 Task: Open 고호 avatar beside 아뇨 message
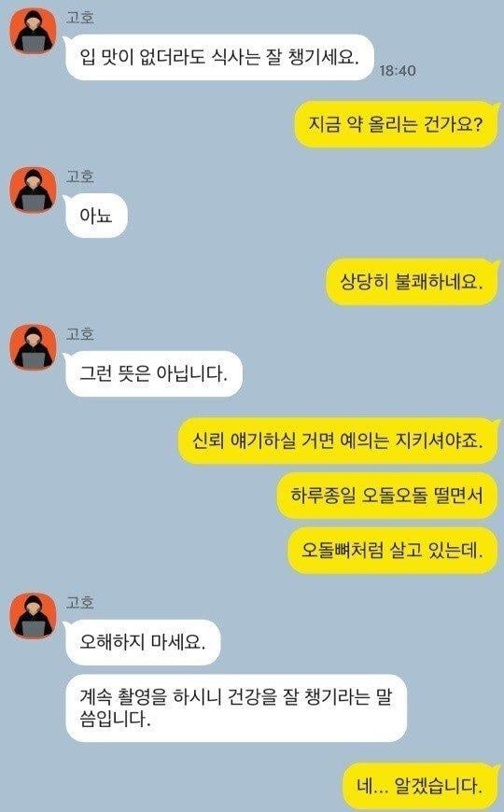pyautogui.click(x=34, y=189)
